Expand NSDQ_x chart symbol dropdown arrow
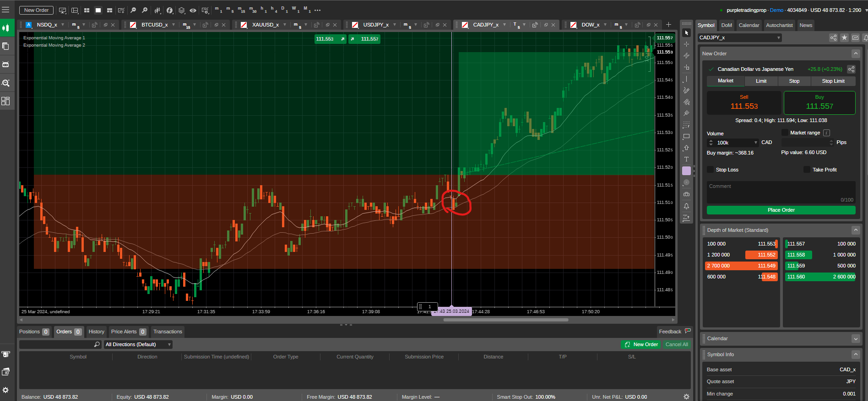Image resolution: width=868 pixels, height=401 pixels. [x=63, y=25]
